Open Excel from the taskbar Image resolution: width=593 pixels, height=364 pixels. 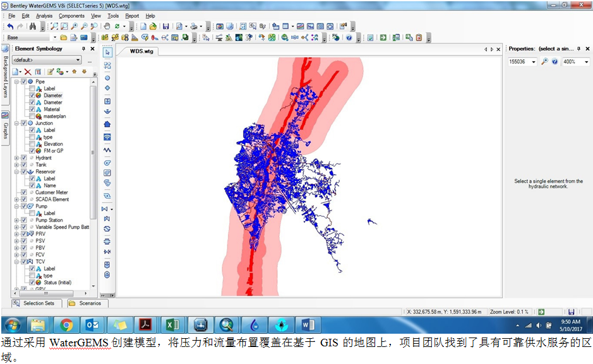[x=173, y=324]
